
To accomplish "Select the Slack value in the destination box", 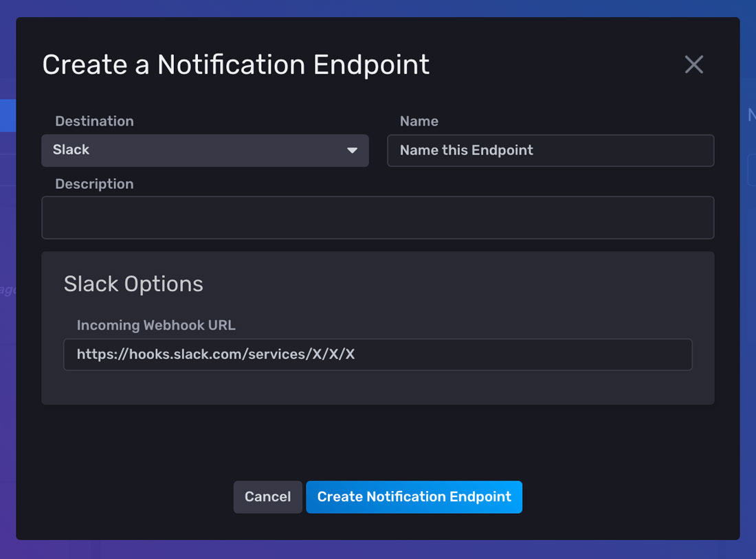I will [71, 150].
